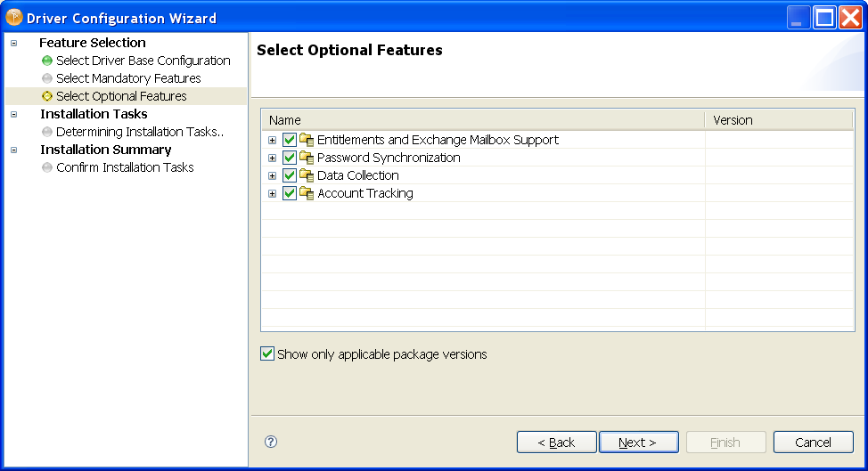Toggle Show only applicable package versions
The image size is (868, 471).
(267, 353)
